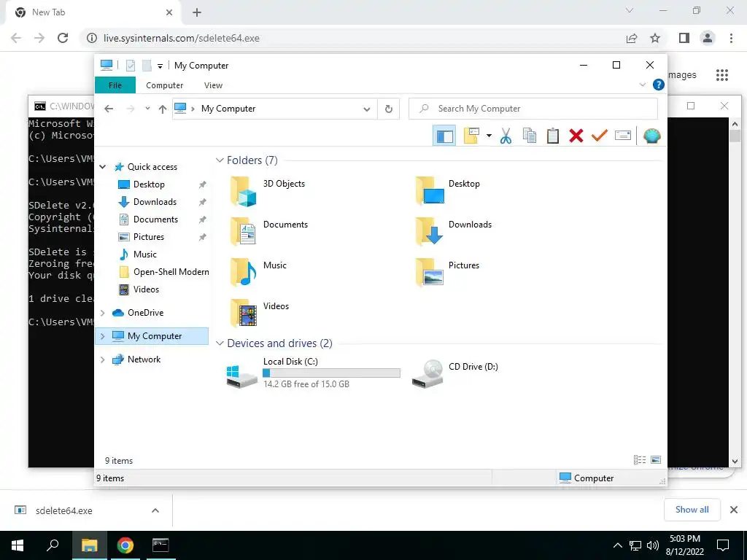Open the File ribbon tab
747x560 pixels.
tap(115, 85)
